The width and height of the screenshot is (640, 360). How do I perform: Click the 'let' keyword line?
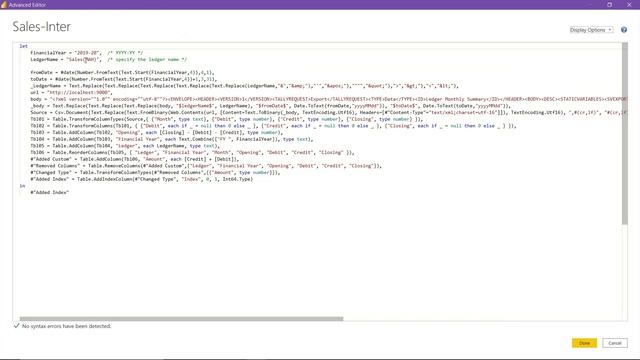[x=24, y=46]
